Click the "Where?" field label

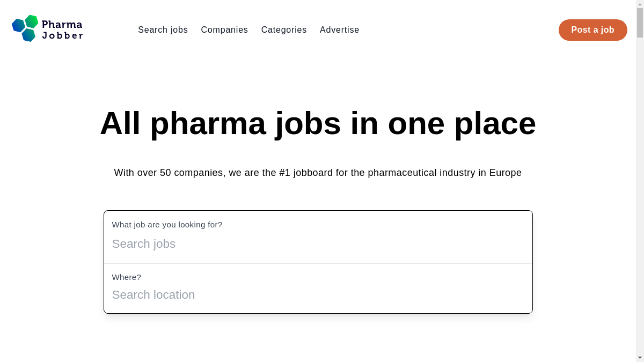tap(127, 277)
